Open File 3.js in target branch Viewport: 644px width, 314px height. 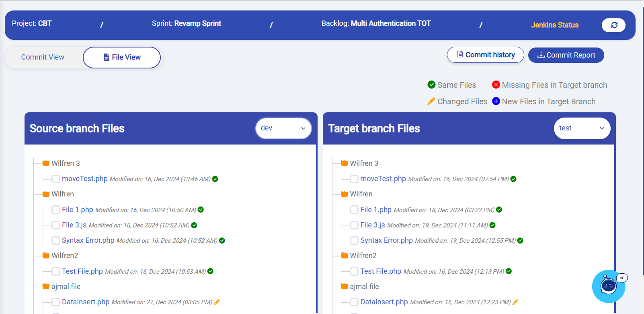[372, 225]
